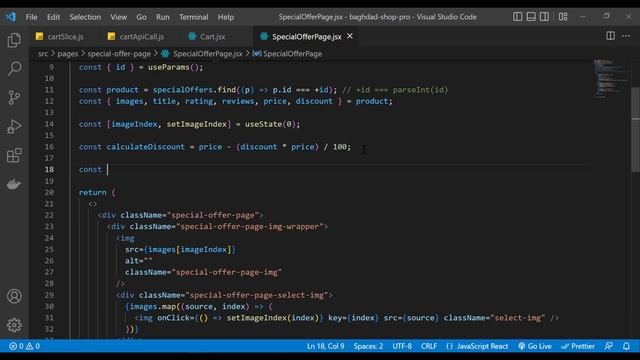The image size is (640, 360).
Task: Expand the pages breadcrumb
Action: coord(68,53)
